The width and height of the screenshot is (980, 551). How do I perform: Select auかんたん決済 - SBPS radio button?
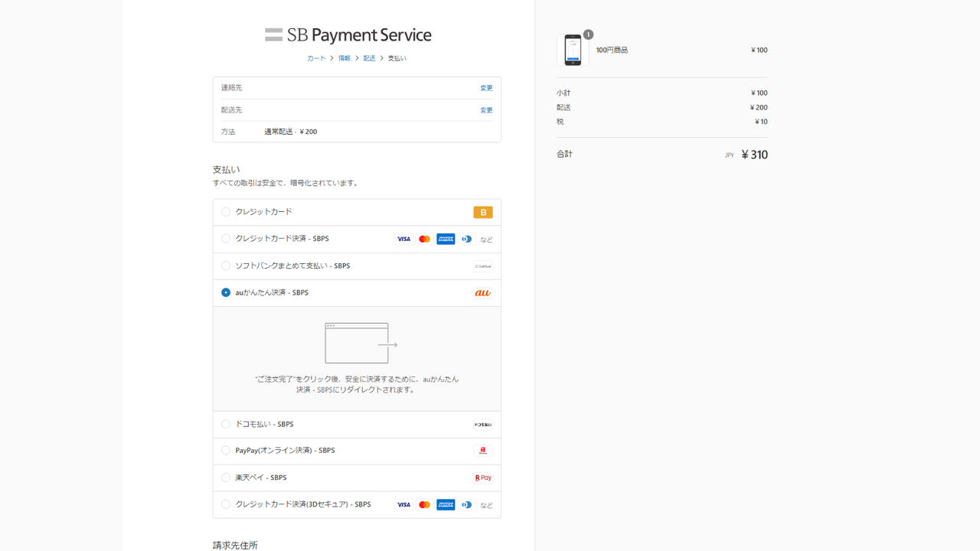226,292
